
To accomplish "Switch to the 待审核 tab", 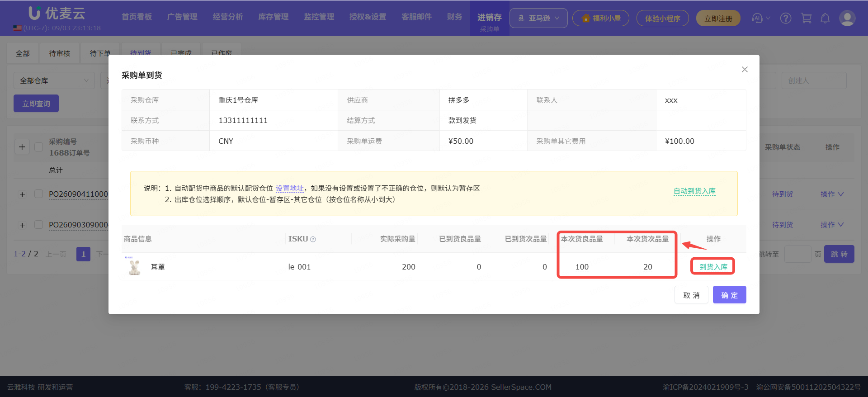I will point(60,53).
